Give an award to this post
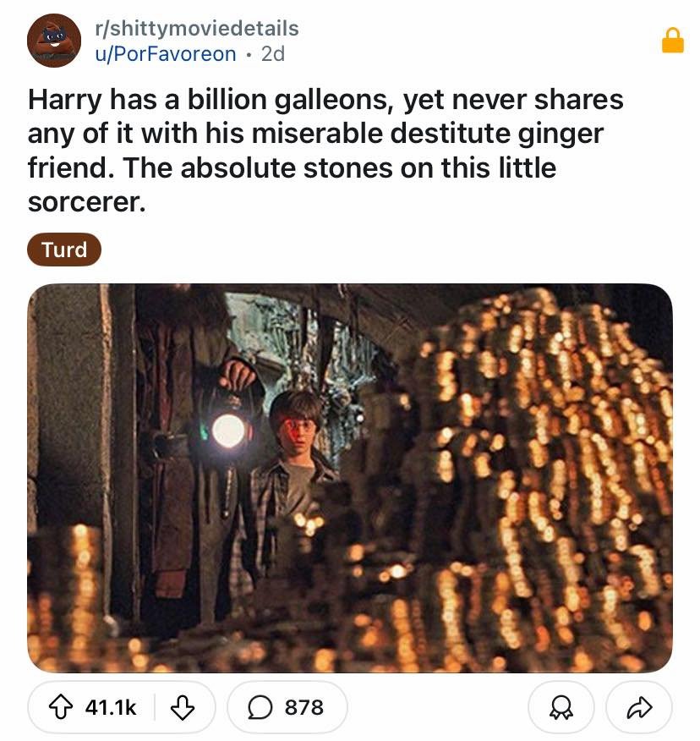 (561, 707)
